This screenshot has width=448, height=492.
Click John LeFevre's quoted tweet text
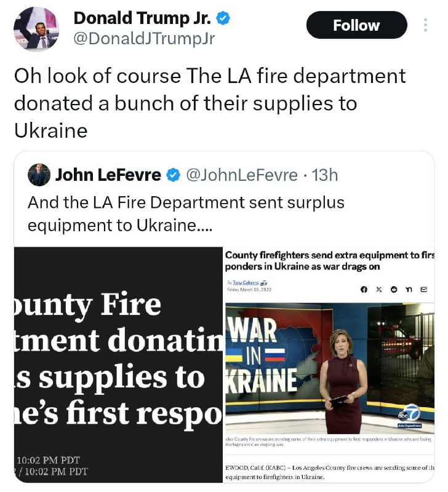tap(186, 213)
